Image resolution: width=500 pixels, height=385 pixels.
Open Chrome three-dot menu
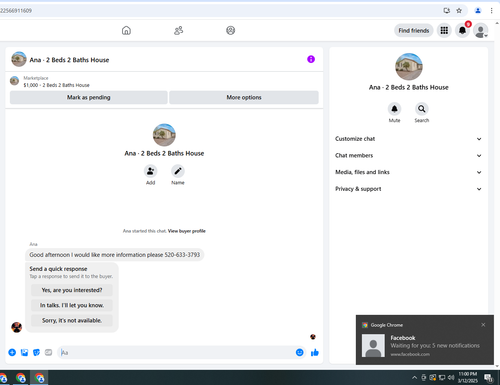(x=491, y=11)
